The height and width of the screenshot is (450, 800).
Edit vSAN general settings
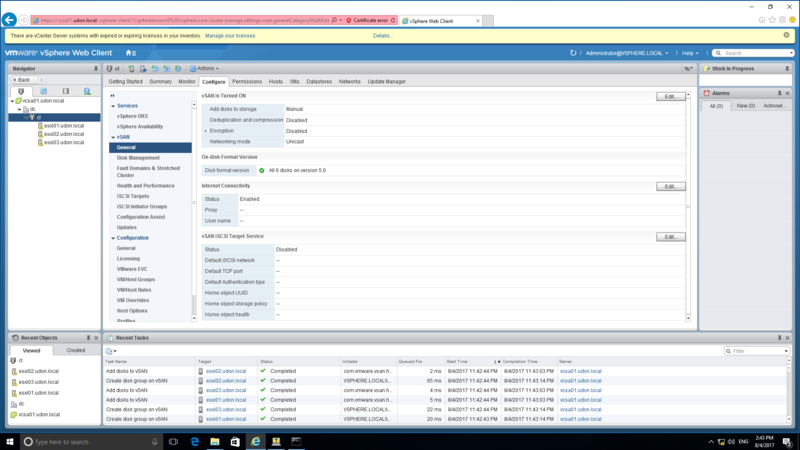tap(670, 96)
